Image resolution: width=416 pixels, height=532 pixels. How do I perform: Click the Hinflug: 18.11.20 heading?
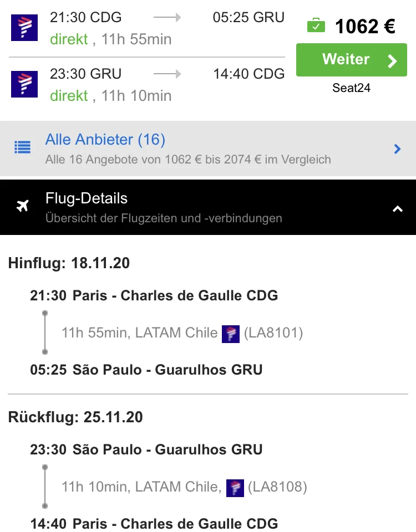69,263
